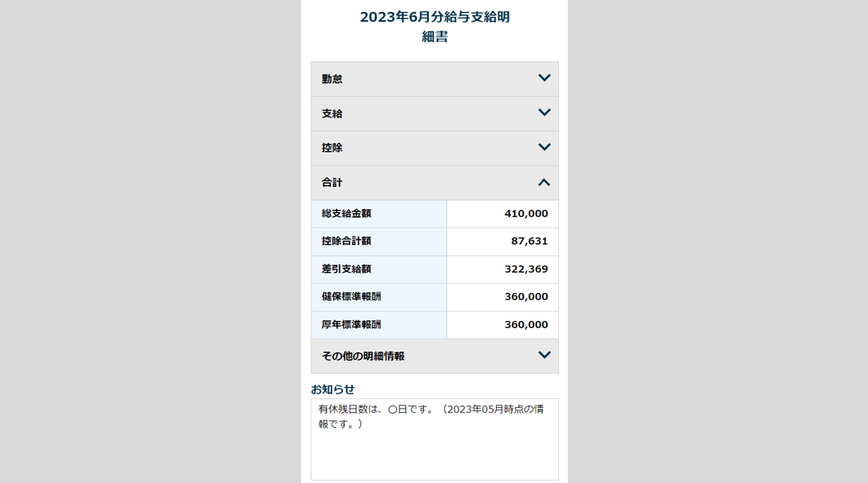Click the 総支給金額 row label
The width and height of the screenshot is (868, 483).
click(x=347, y=214)
